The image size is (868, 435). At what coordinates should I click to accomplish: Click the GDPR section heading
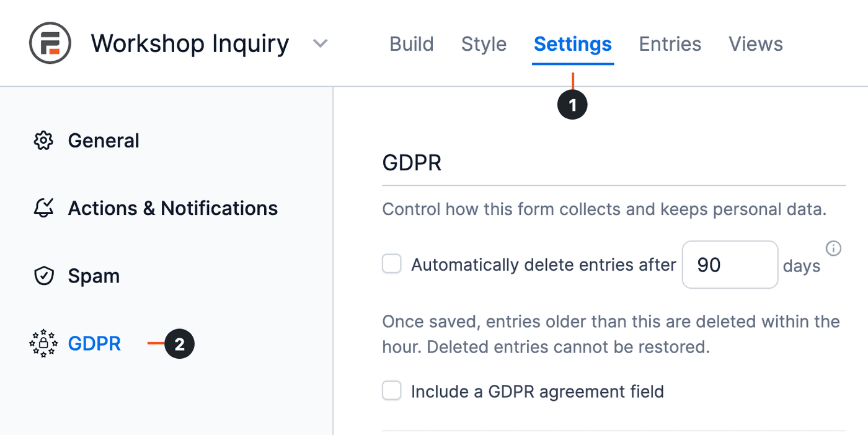click(412, 163)
